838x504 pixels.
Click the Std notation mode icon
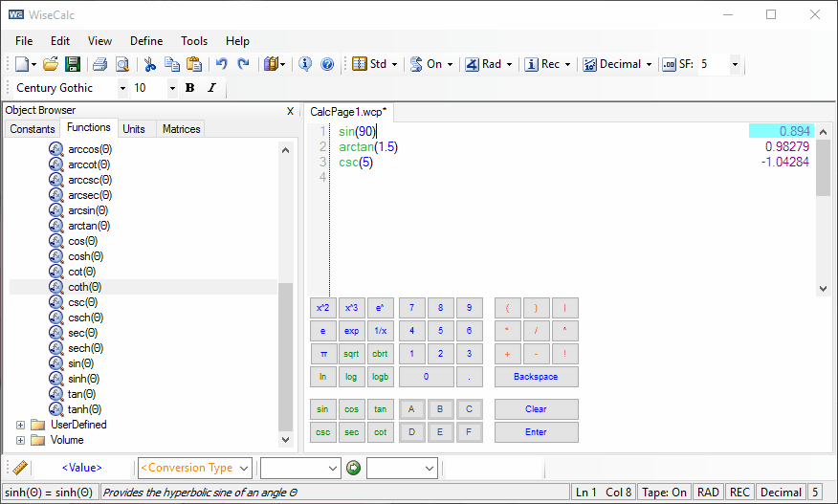coord(360,64)
